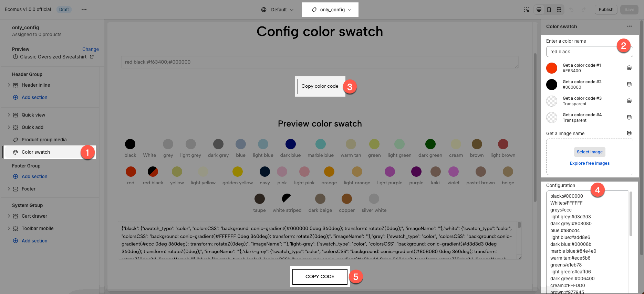Click the Enter a color name field
The image size is (644, 294).
tap(590, 52)
